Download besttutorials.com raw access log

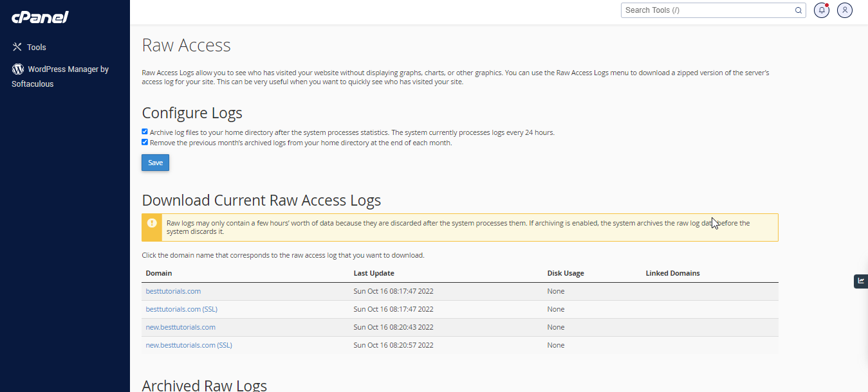[173, 291]
